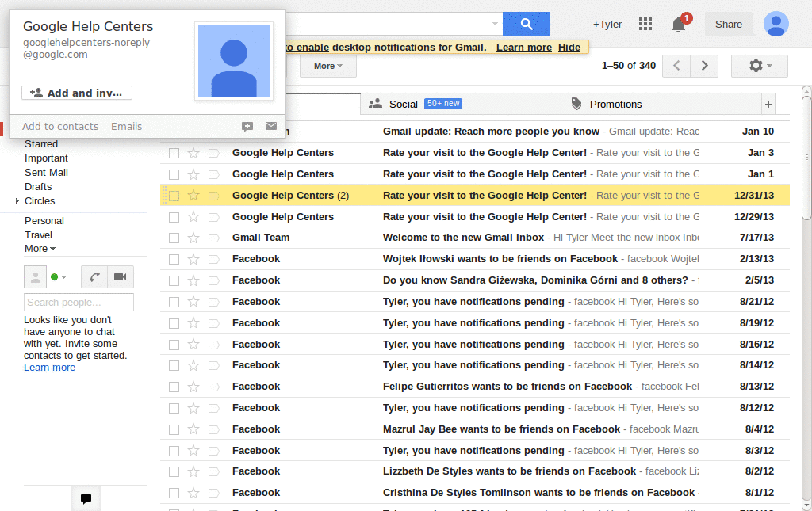Image resolution: width=812 pixels, height=511 pixels.
Task: Open the Important folder
Action: pyautogui.click(x=46, y=158)
